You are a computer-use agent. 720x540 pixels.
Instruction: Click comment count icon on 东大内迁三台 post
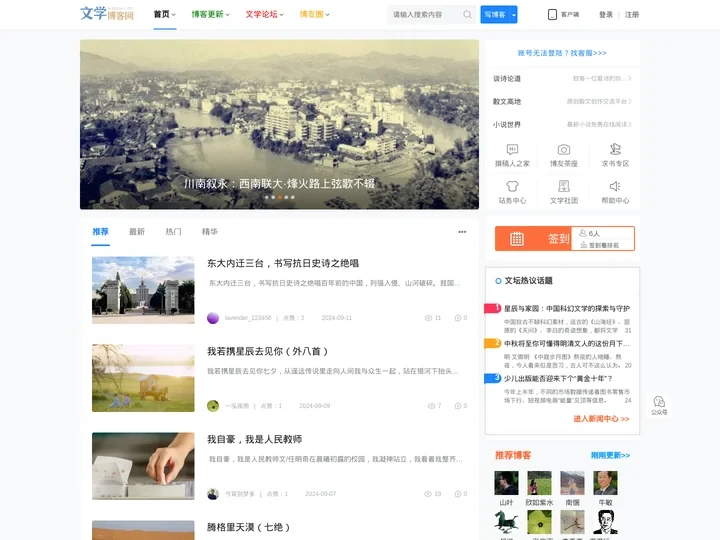(x=458, y=318)
